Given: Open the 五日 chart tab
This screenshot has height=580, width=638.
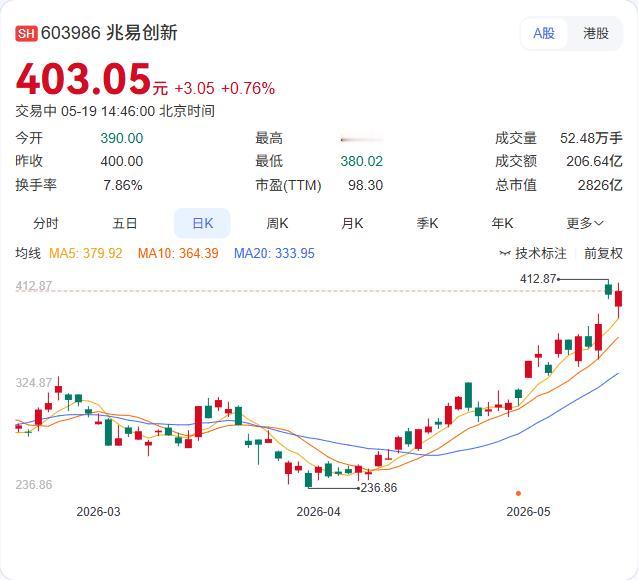Looking at the screenshot, I should [x=125, y=223].
